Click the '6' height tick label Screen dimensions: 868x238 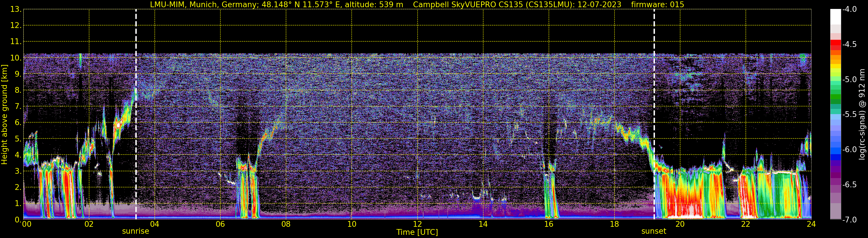18,123
